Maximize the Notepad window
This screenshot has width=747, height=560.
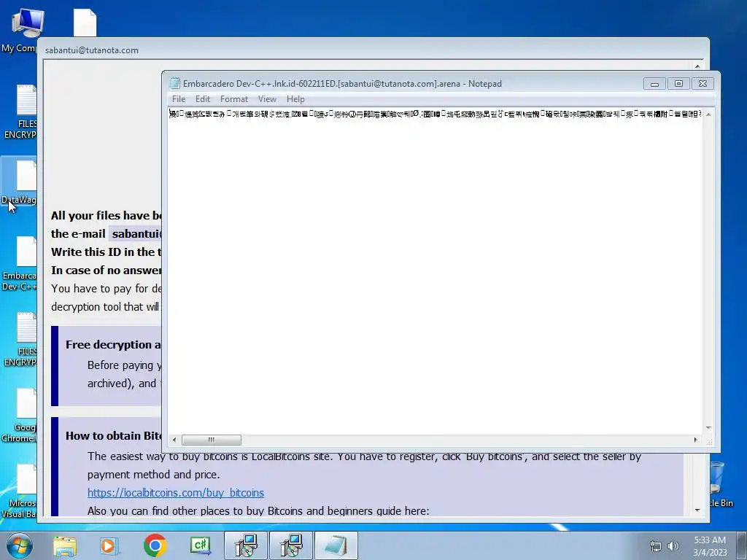678,84
